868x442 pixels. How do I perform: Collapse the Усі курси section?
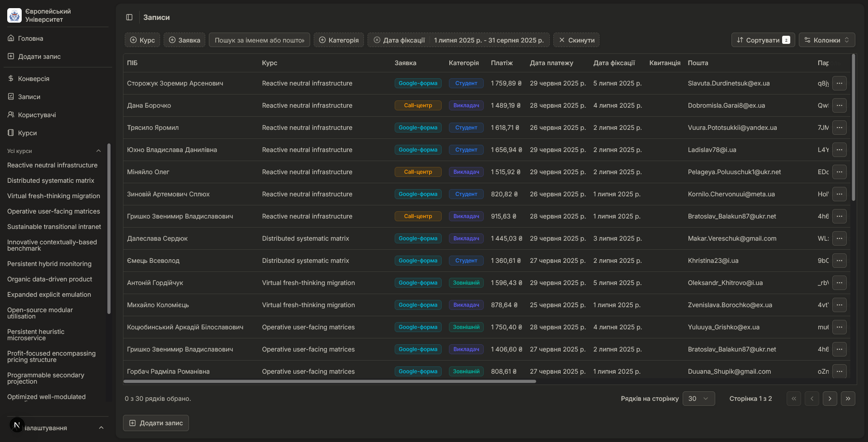click(98, 151)
